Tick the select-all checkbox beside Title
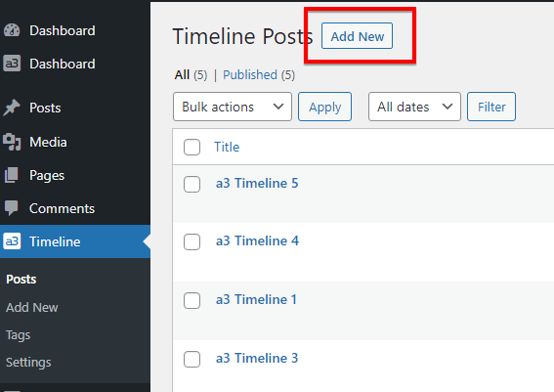This screenshot has width=554, height=392. tap(192, 147)
